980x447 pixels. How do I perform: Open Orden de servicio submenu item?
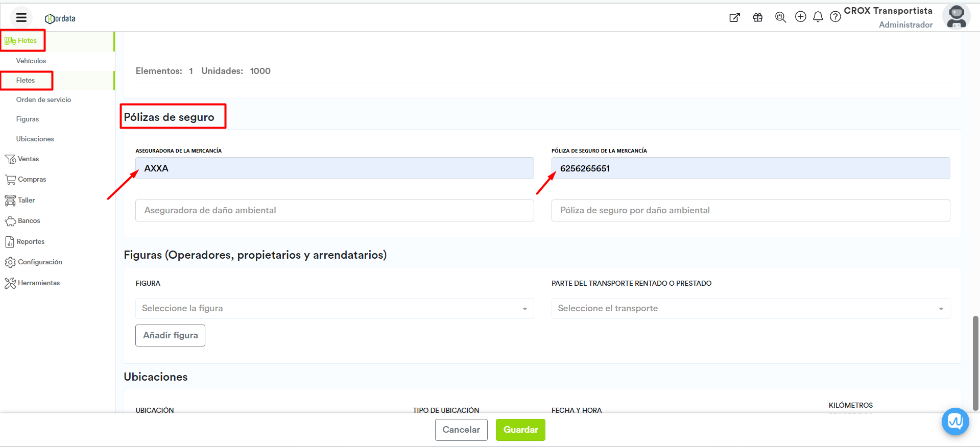point(43,100)
